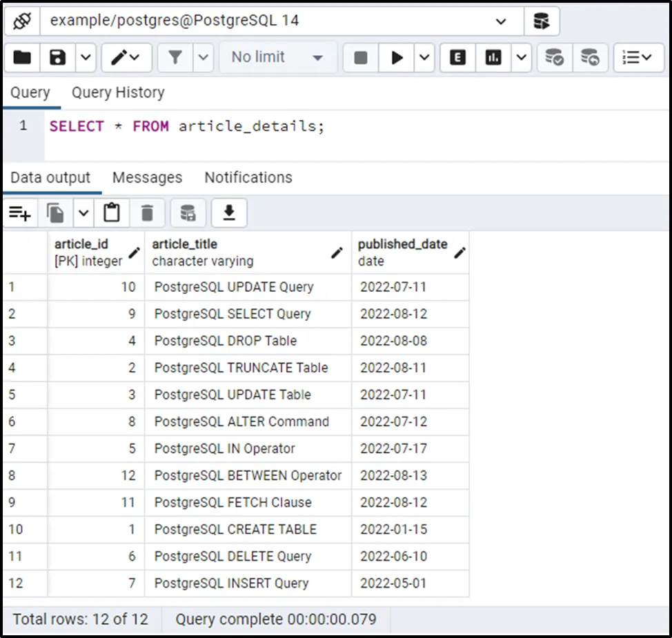Expand the copy options dropdown arrow
This screenshot has width=672, height=638.
[83, 214]
